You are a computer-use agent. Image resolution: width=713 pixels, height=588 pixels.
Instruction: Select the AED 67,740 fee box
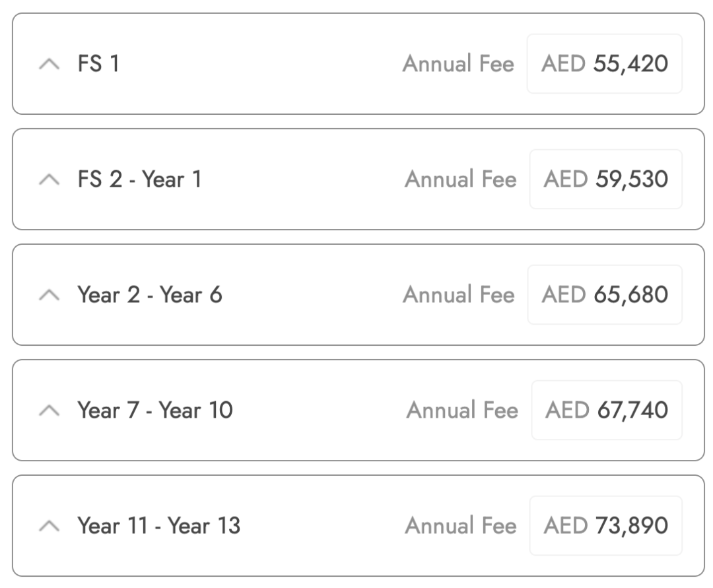(606, 410)
